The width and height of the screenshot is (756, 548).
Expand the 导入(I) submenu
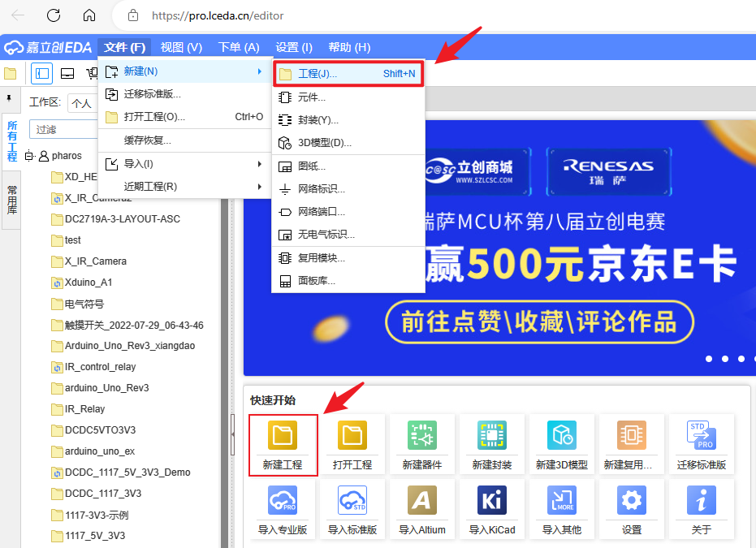[x=184, y=164]
